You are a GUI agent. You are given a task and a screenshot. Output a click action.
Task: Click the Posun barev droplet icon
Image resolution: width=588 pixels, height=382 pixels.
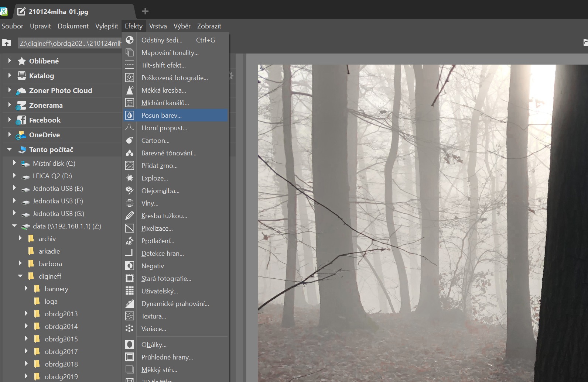point(130,115)
